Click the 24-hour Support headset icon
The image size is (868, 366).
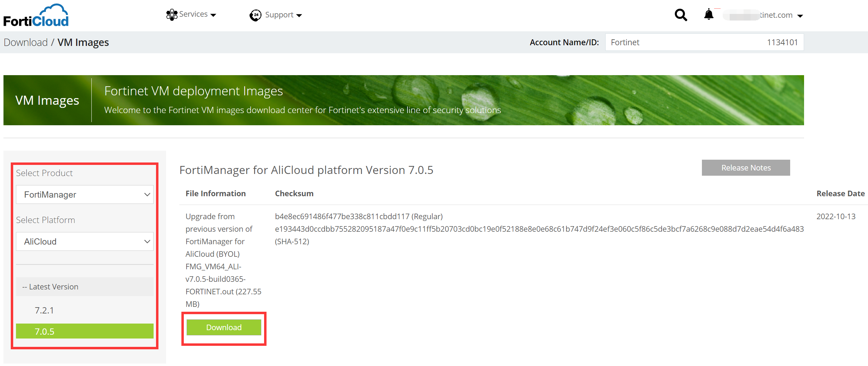tap(255, 15)
